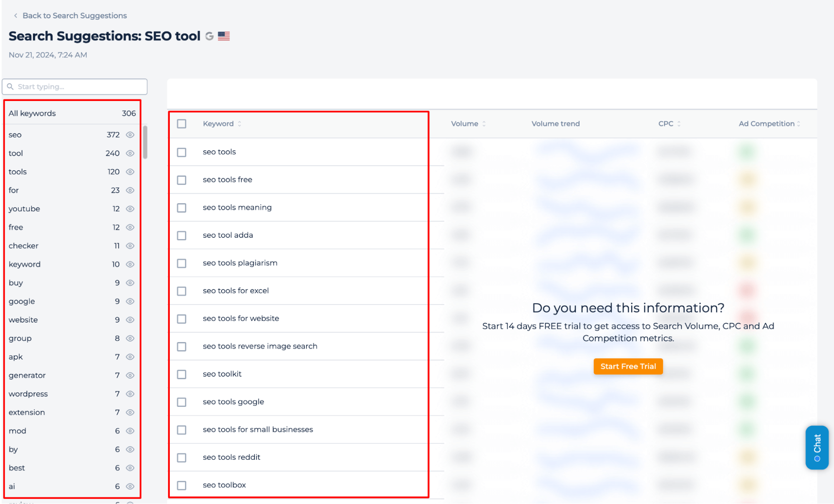This screenshot has height=504, width=834.
Task: Click the Volume trend column header
Action: coord(555,124)
